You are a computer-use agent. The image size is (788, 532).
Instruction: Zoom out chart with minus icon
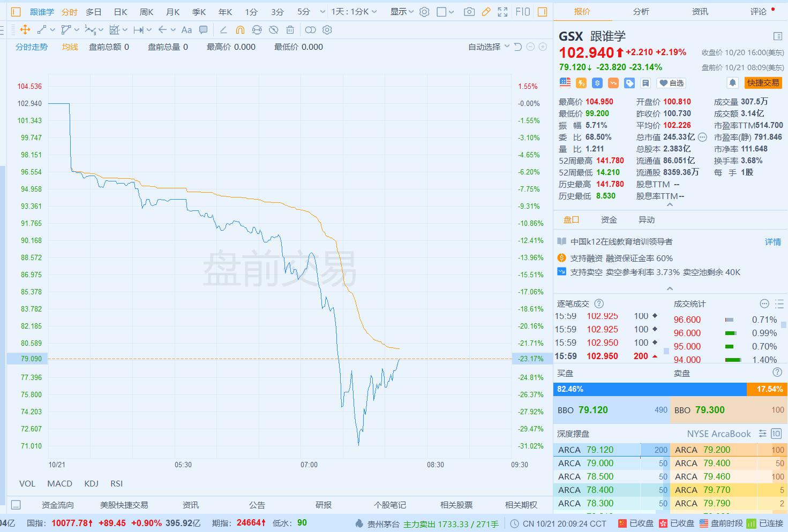(530, 47)
